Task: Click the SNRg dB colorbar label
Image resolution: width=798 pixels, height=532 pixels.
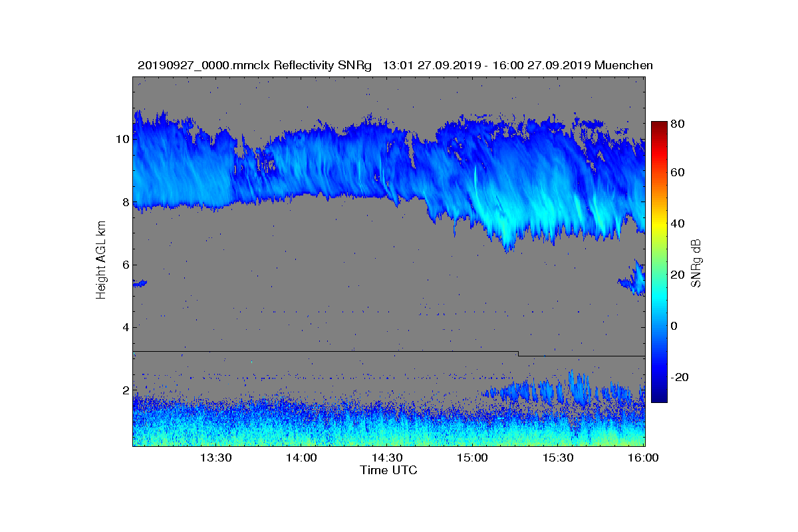Action: pyautogui.click(x=696, y=263)
